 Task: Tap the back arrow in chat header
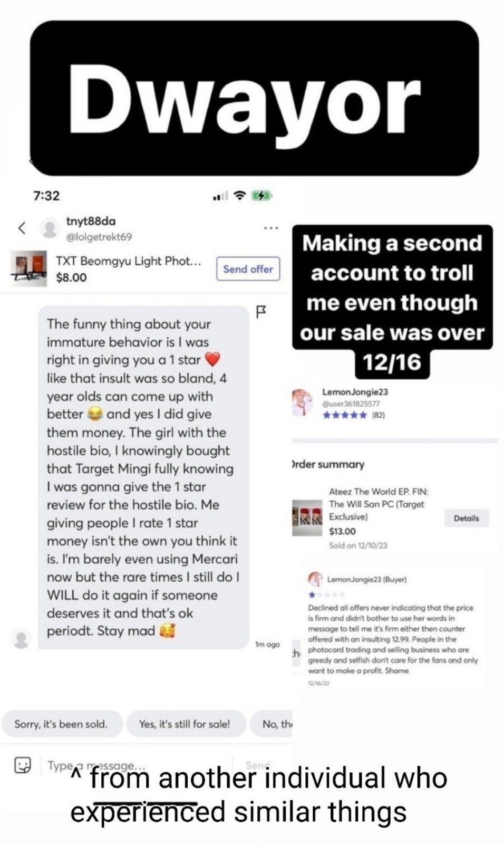click(22, 228)
